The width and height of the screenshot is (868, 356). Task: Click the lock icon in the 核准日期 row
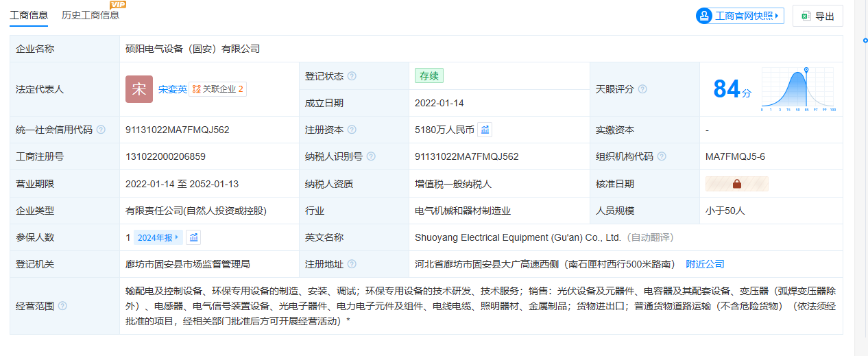737,184
